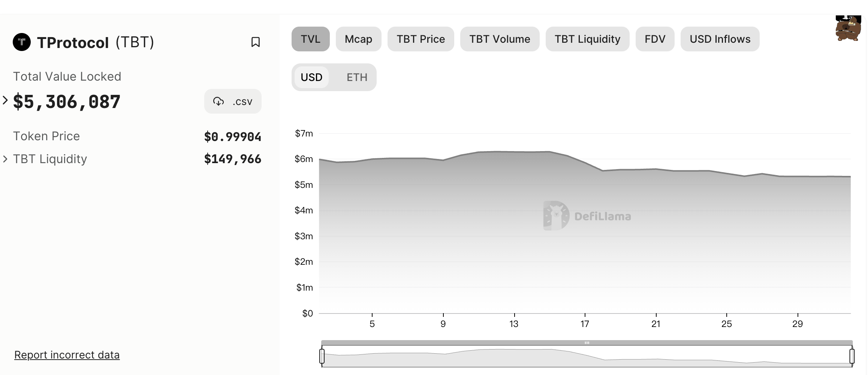Enable the Mcap chart metric
Viewport: 868px width, 375px height.
tap(358, 39)
